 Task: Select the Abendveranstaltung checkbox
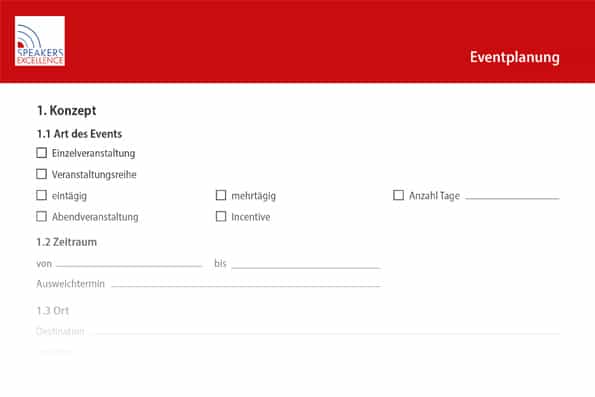[x=41, y=216]
